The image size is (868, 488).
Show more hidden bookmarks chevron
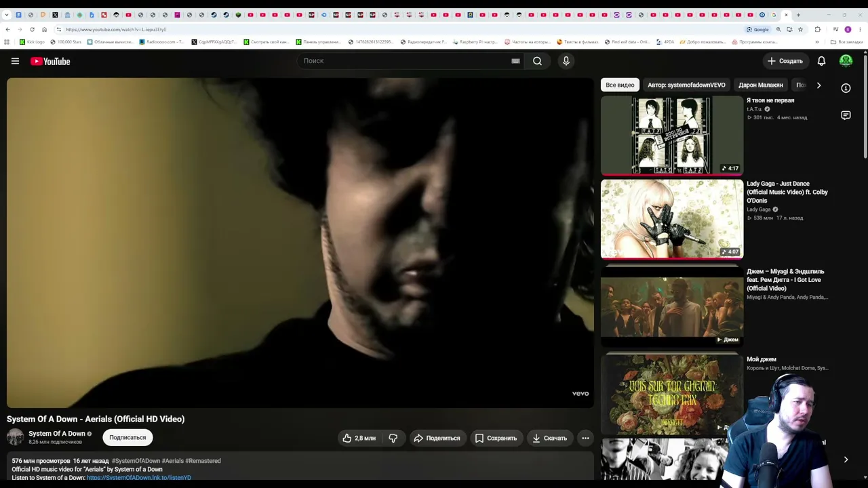[x=818, y=42]
